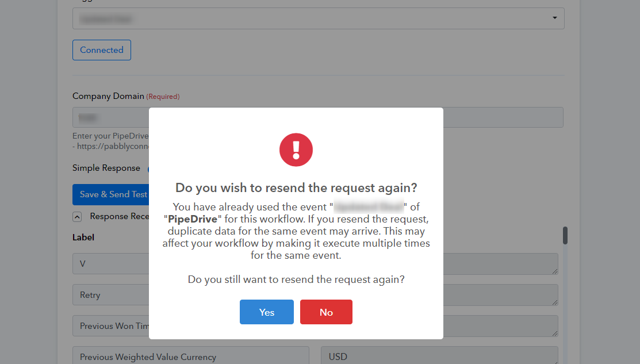Image resolution: width=640 pixels, height=364 pixels.
Task: Focus the Company Domain input field
Action: click(x=318, y=117)
